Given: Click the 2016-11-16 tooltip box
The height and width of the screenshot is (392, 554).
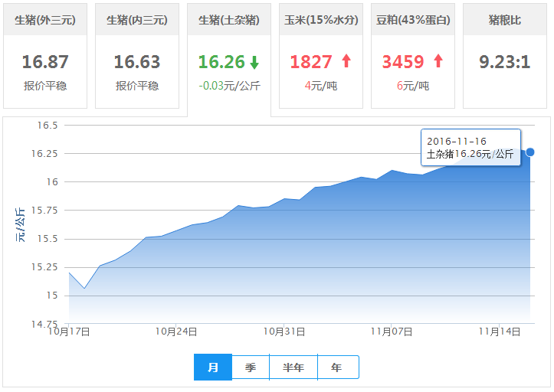Looking at the screenshot, I should (470, 147).
